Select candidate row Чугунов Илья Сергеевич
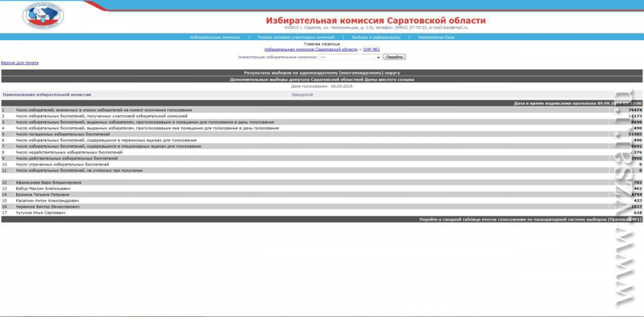This screenshot has width=644, height=317. [321, 213]
